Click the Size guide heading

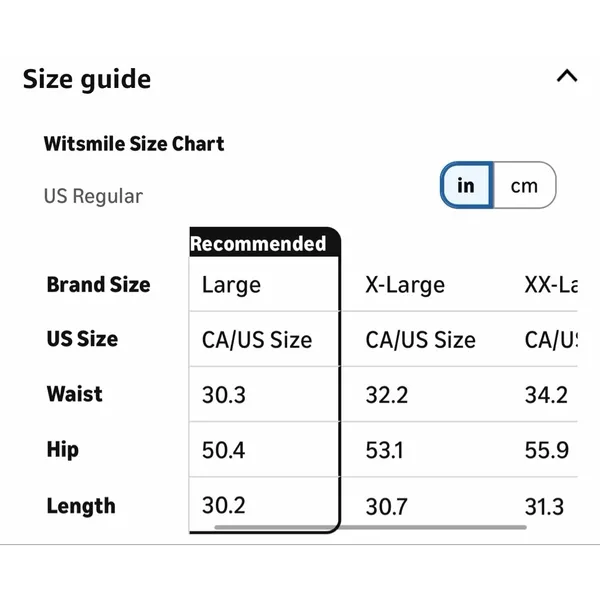[87, 79]
